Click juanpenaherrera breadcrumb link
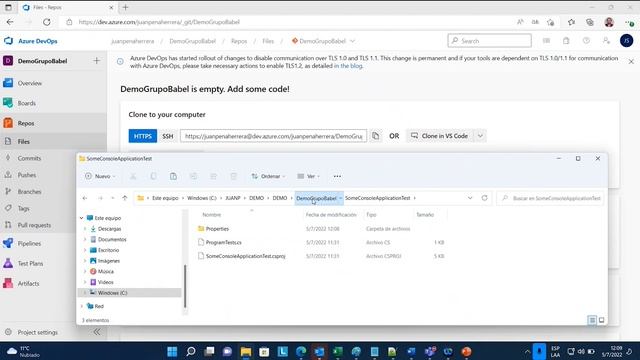 tap(133, 41)
